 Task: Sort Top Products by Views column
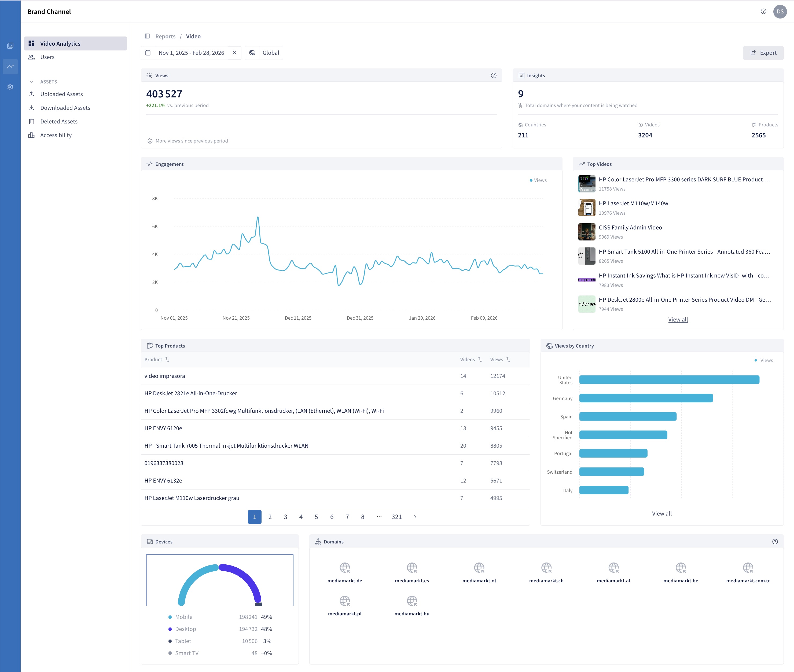coord(500,360)
